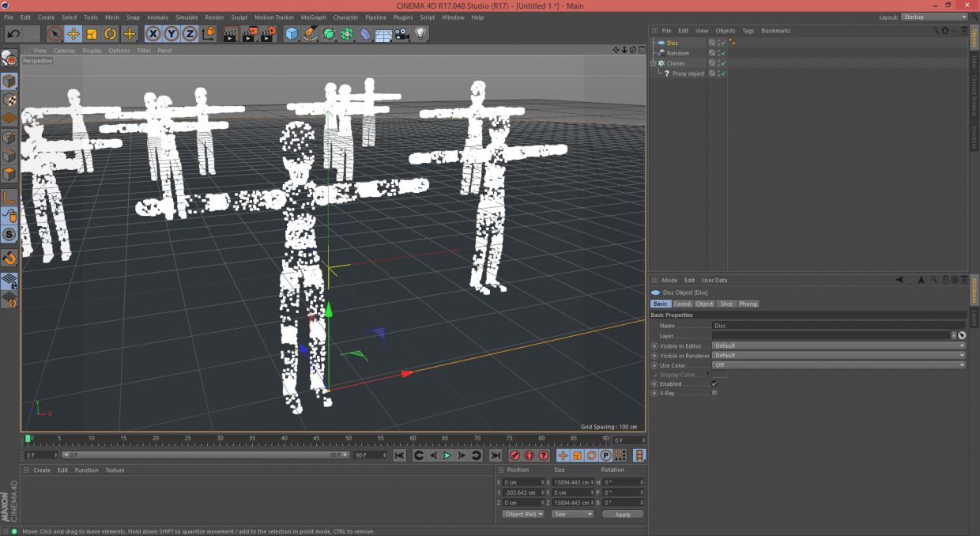Screen dimensions: 980x536
Task: Select the Random effector object
Action: (677, 53)
